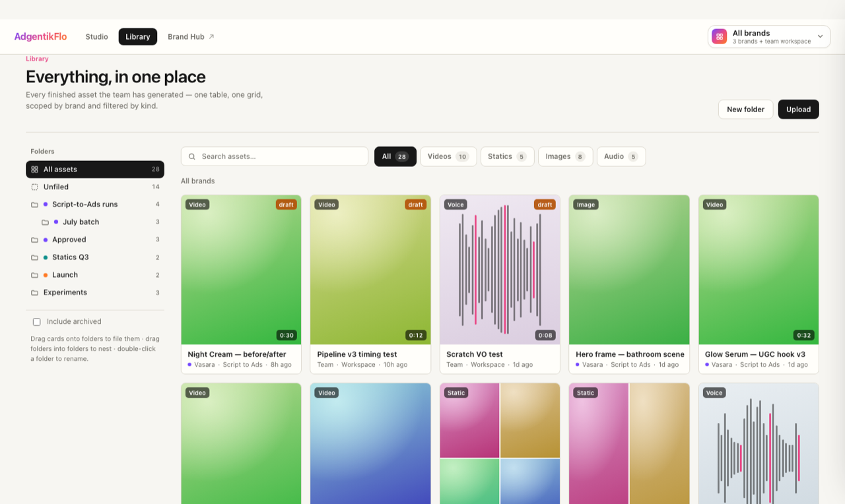
Task: Click 'Scratch VO test' title
Action: pyautogui.click(x=475, y=354)
